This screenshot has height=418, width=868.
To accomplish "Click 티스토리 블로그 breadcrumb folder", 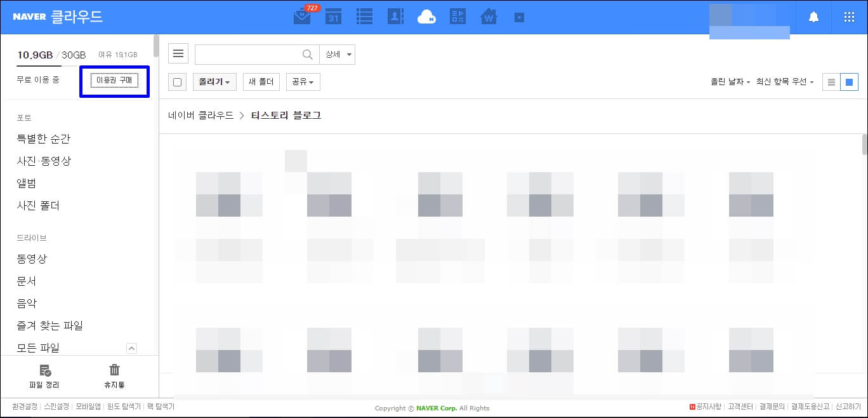I will pyautogui.click(x=286, y=116).
